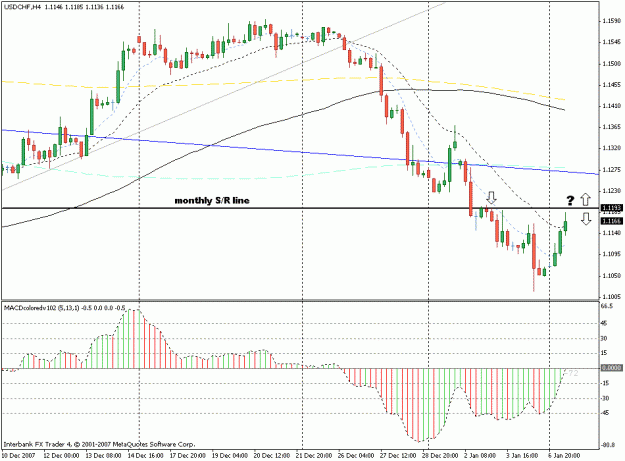Click the -15 MACD scale value
Screen dimensions: 625x461
coord(605,383)
